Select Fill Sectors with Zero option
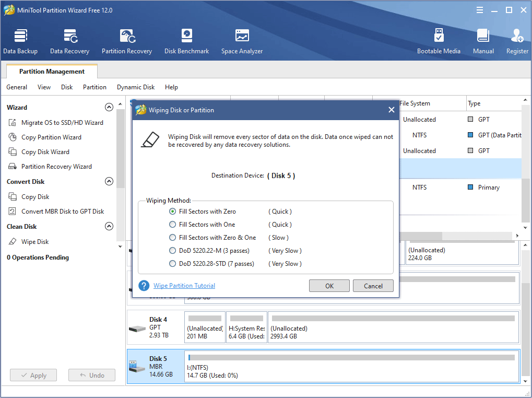This screenshot has height=398, width=532. [173, 212]
